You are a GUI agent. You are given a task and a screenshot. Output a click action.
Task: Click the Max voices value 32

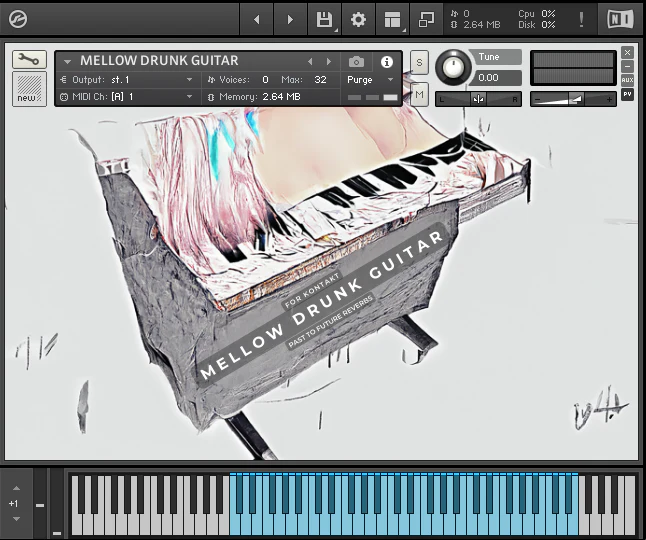[x=321, y=79]
